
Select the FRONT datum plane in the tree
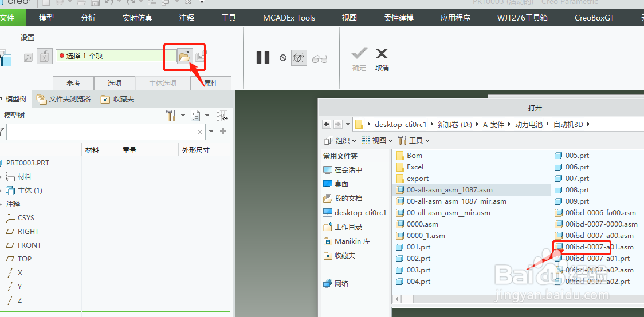coord(29,245)
